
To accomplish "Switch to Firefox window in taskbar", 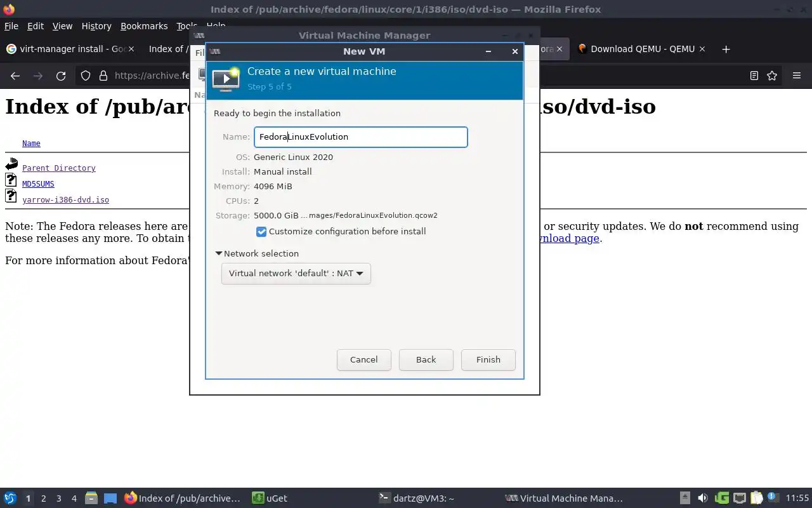I will tap(183, 498).
